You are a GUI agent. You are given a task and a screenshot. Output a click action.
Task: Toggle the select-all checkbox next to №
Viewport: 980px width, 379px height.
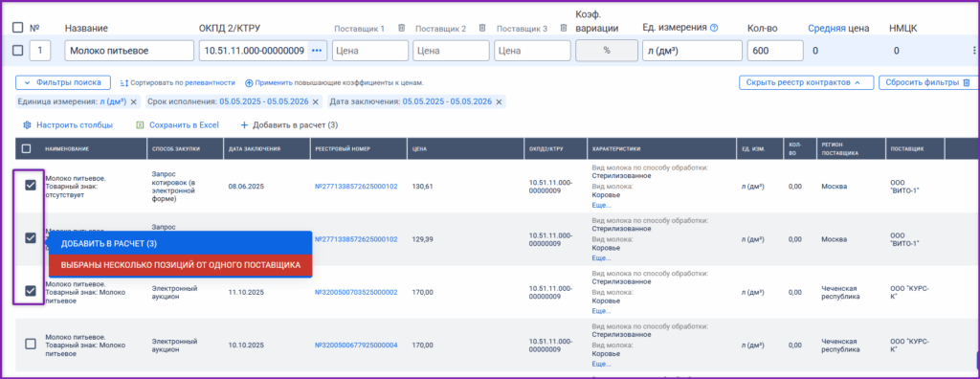pos(17,28)
